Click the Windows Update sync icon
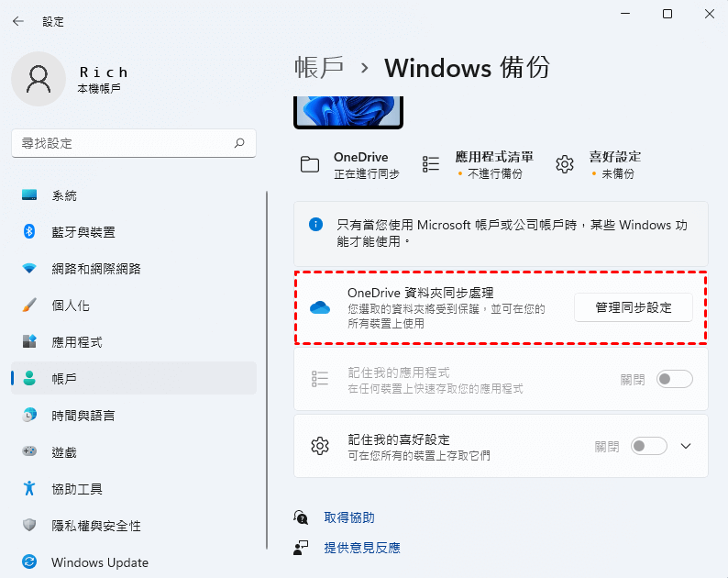The width and height of the screenshot is (728, 578). pyautogui.click(x=29, y=561)
